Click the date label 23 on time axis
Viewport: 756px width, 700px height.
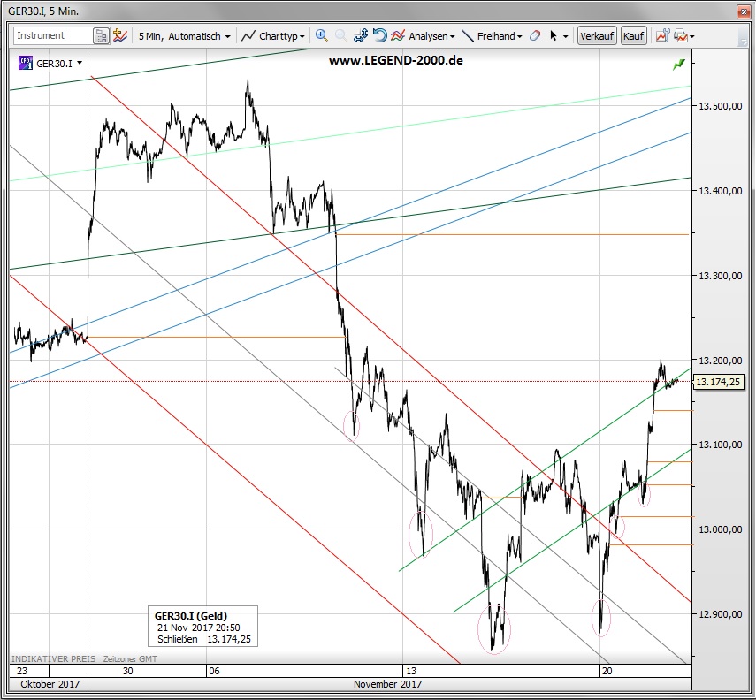point(22,671)
